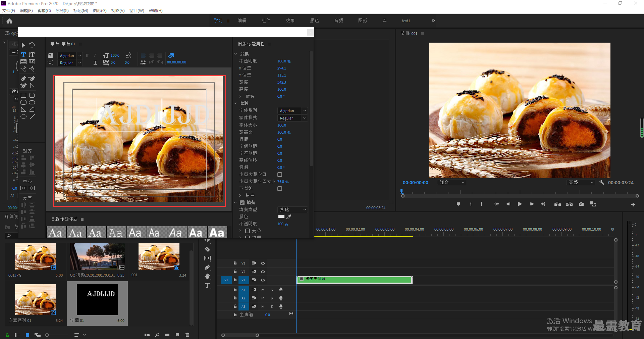Viewport: 644px width, 339px height.
Task: Add marker in program monitor
Action: tap(458, 204)
